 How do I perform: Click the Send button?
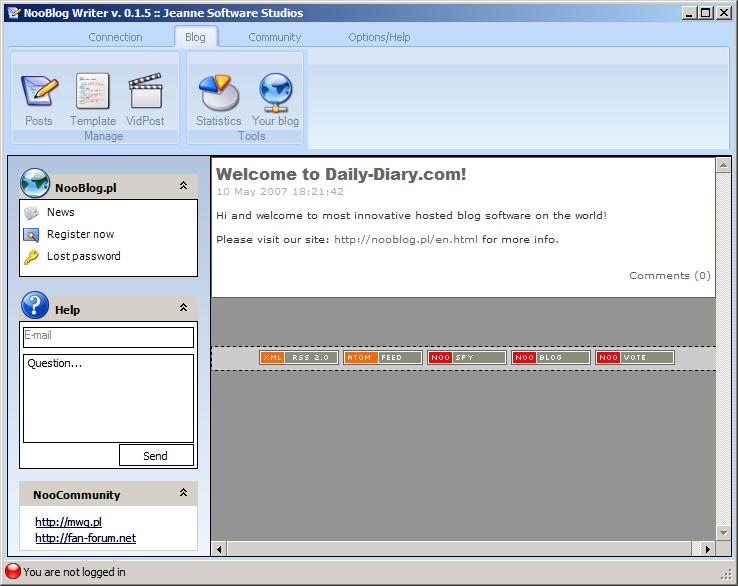click(156, 456)
